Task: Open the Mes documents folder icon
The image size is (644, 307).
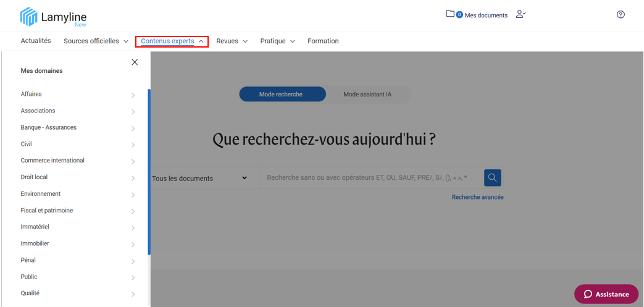Action: [x=450, y=14]
